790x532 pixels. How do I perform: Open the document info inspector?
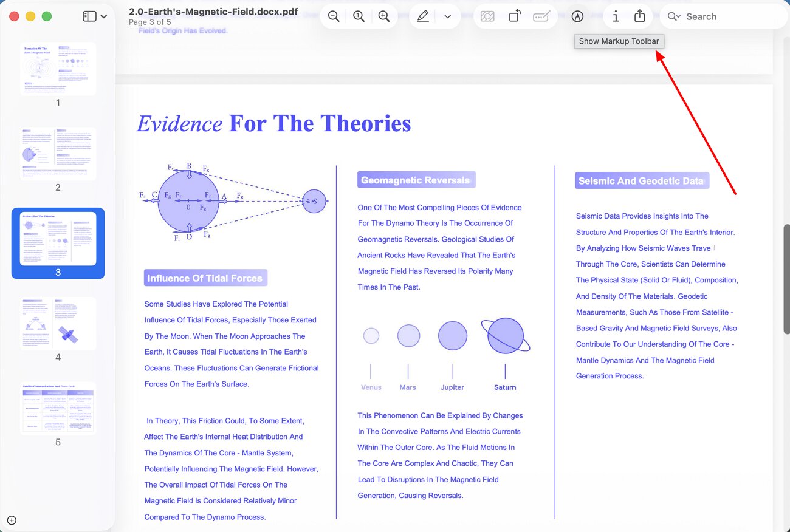pos(616,16)
